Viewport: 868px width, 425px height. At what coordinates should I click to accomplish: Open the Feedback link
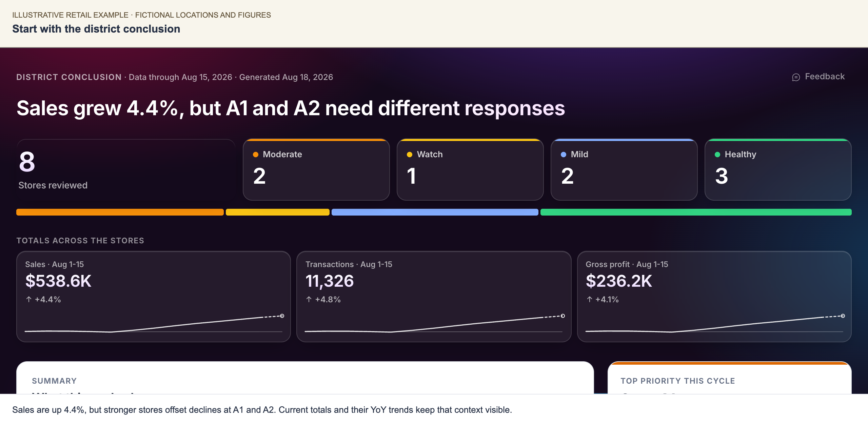[x=818, y=77]
